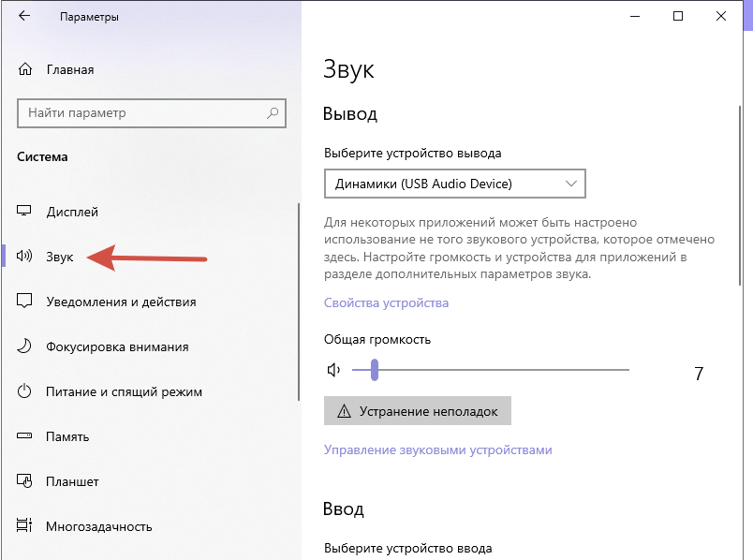Click the Display (Дисплей) monitor icon

[25, 212]
